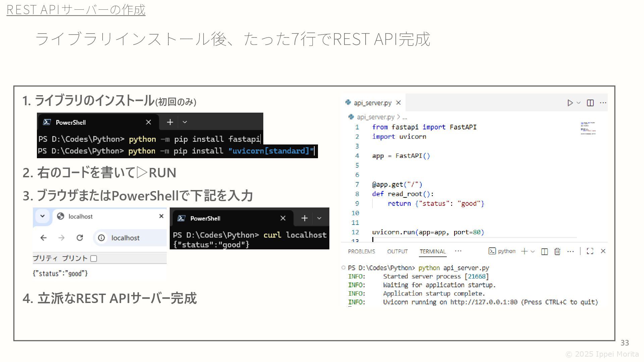Open new PowerShell tab with plus
The height and width of the screenshot is (362, 644).
pos(170,122)
